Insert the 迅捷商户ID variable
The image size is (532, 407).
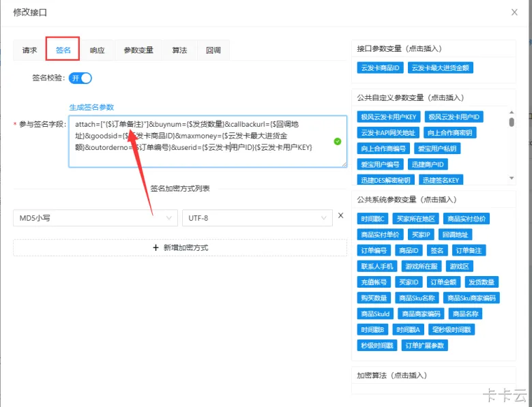click(428, 164)
